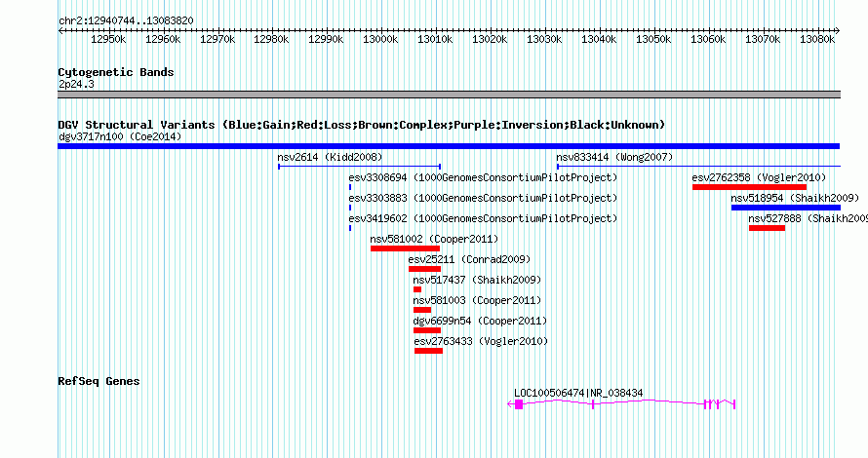
Task: Click the 12990k ruler tick label
Action: pyautogui.click(x=326, y=39)
